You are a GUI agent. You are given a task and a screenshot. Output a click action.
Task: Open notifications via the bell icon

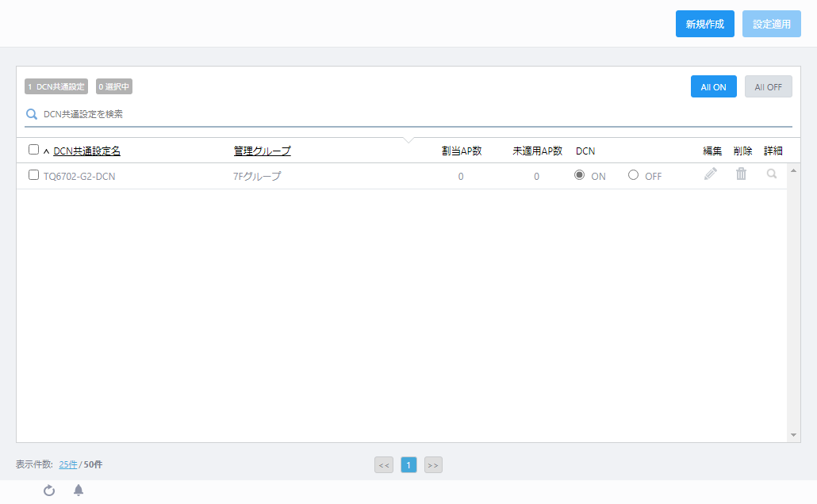coord(79,491)
